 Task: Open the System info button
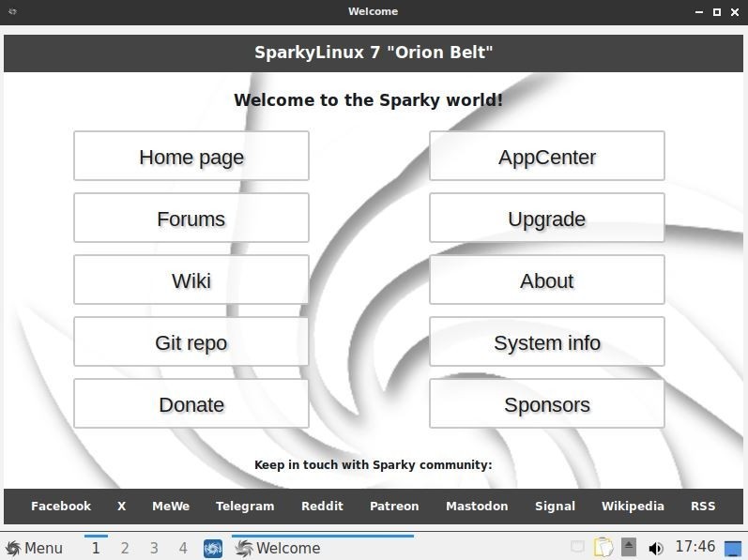coord(546,342)
